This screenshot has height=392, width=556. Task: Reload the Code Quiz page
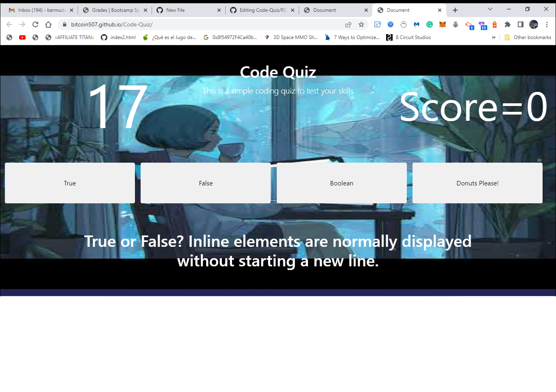pos(35,24)
